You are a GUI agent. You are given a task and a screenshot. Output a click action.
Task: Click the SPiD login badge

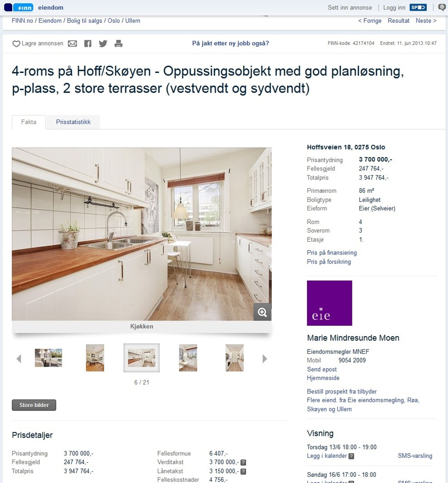[418, 7]
